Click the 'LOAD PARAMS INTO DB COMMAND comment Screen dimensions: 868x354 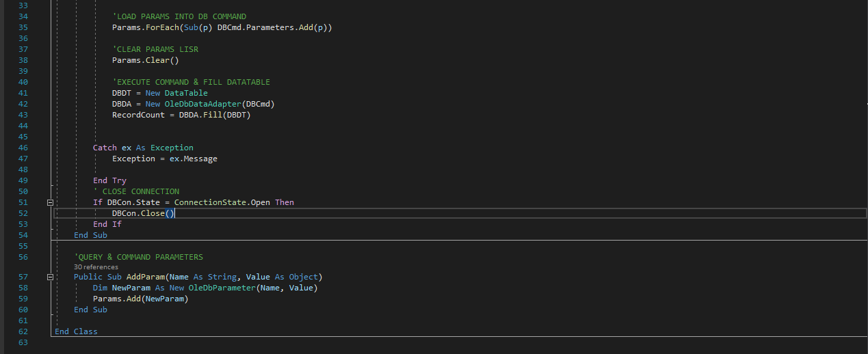[179, 16]
